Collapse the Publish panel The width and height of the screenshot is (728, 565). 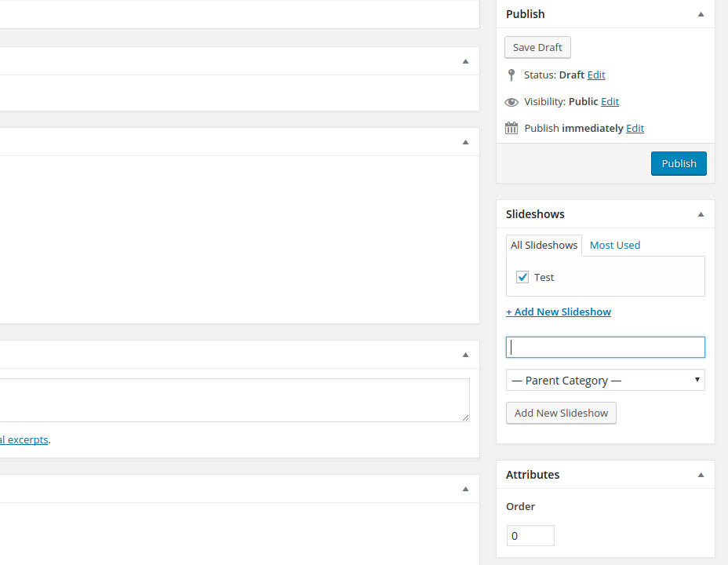click(x=701, y=14)
